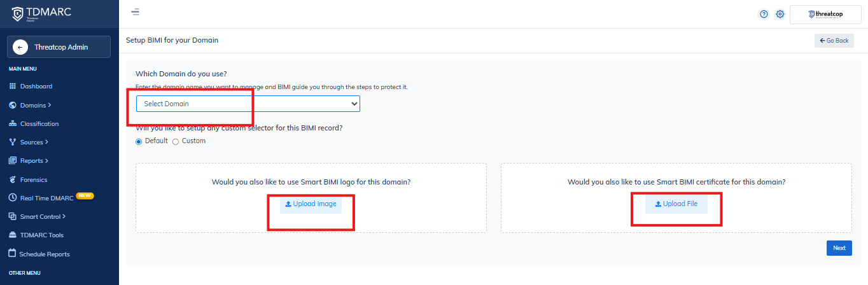The image size is (868, 285).
Task: Collapse the sidebar with hamburger icon
Action: tap(135, 12)
